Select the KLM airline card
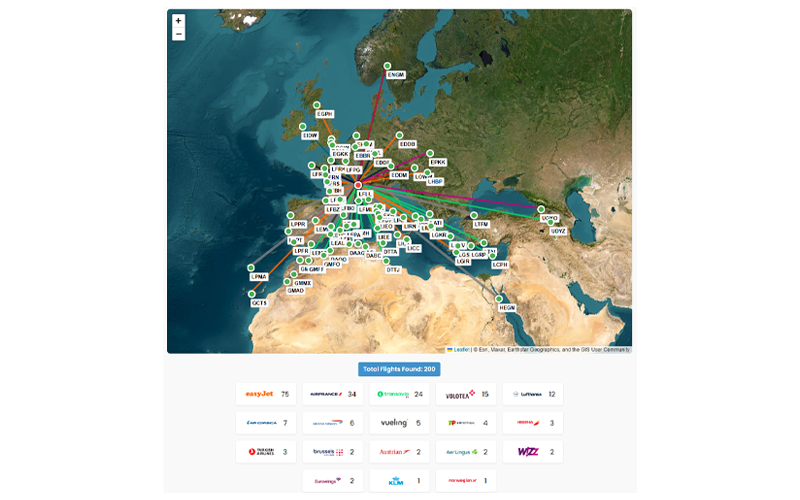The image size is (800, 500). coord(399,481)
